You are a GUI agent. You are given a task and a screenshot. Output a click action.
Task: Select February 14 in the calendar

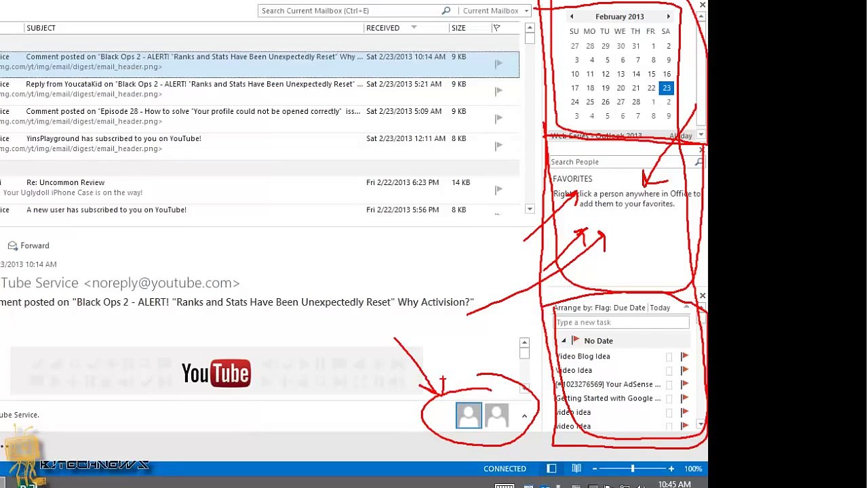click(636, 74)
